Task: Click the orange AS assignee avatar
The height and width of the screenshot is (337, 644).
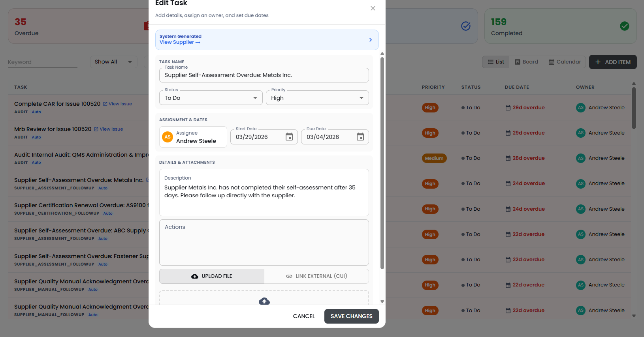Action: (168, 137)
